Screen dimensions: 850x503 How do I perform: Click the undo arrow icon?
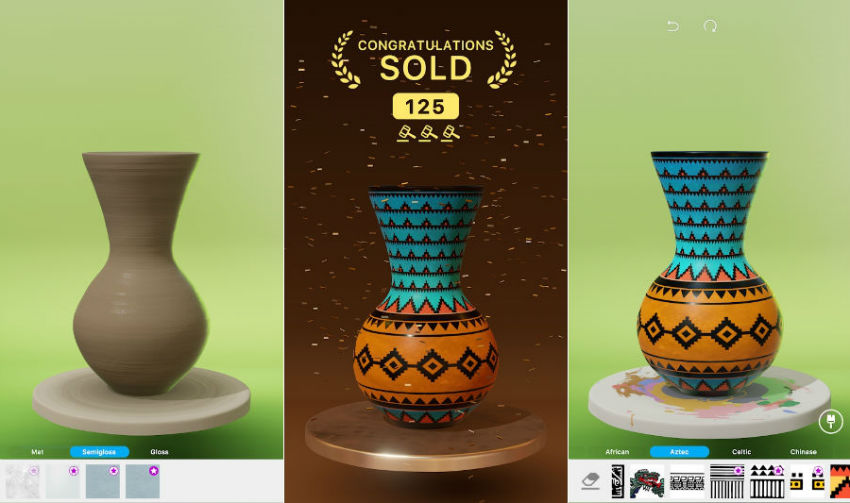[x=673, y=25]
